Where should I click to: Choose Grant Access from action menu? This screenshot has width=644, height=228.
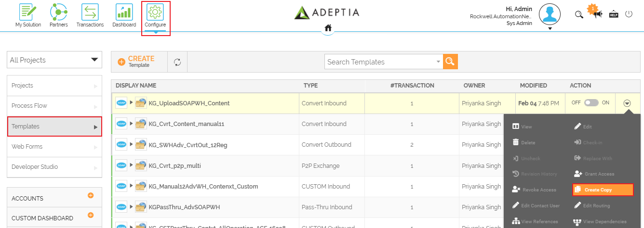[x=594, y=174]
